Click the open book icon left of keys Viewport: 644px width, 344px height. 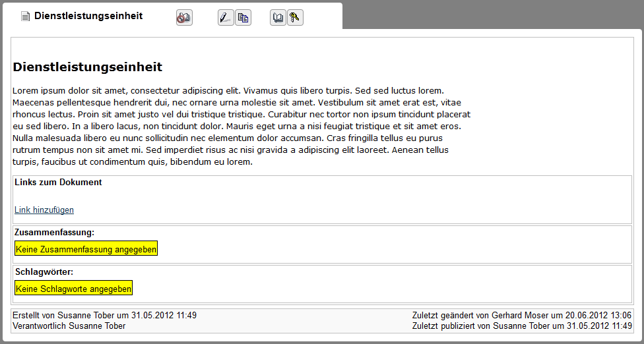[x=278, y=18]
